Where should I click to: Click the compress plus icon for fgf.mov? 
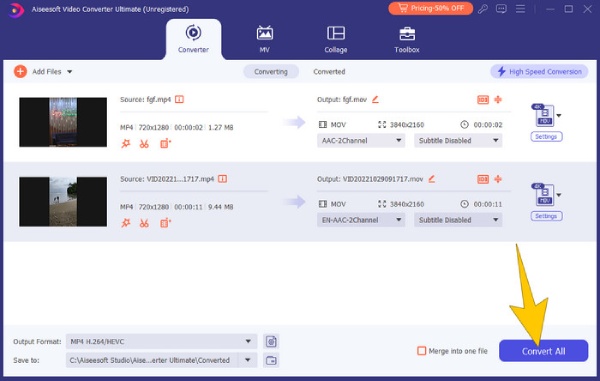[498, 99]
